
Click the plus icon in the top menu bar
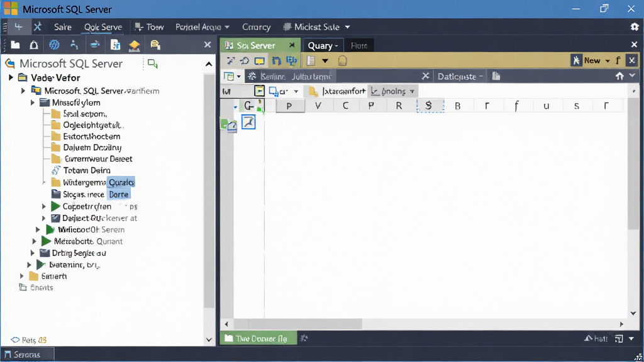click(x=18, y=26)
